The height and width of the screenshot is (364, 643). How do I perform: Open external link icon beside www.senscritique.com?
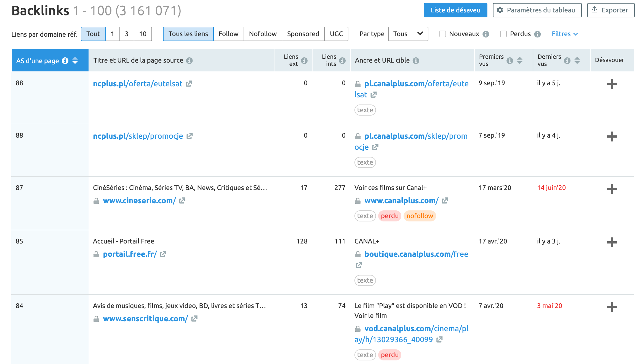point(194,318)
